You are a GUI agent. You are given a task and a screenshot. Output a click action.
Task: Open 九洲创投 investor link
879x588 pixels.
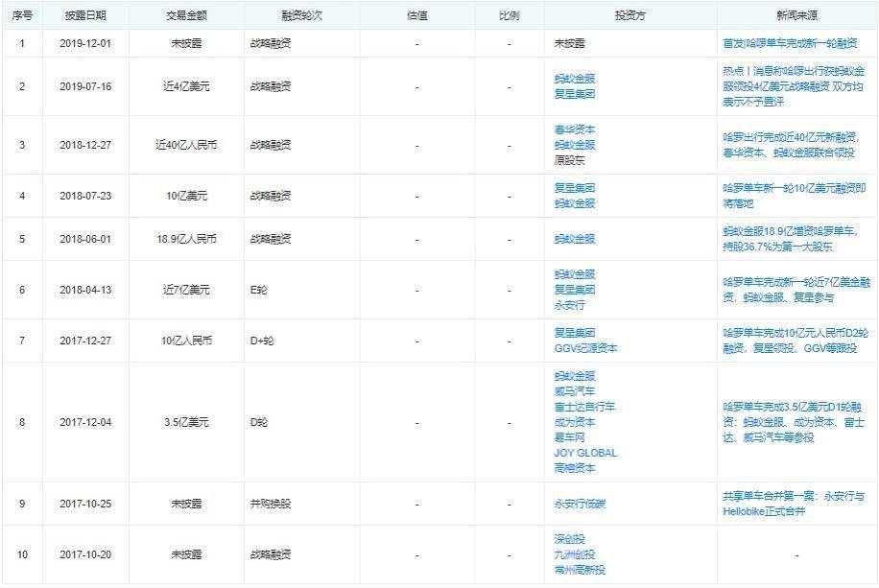[574, 554]
